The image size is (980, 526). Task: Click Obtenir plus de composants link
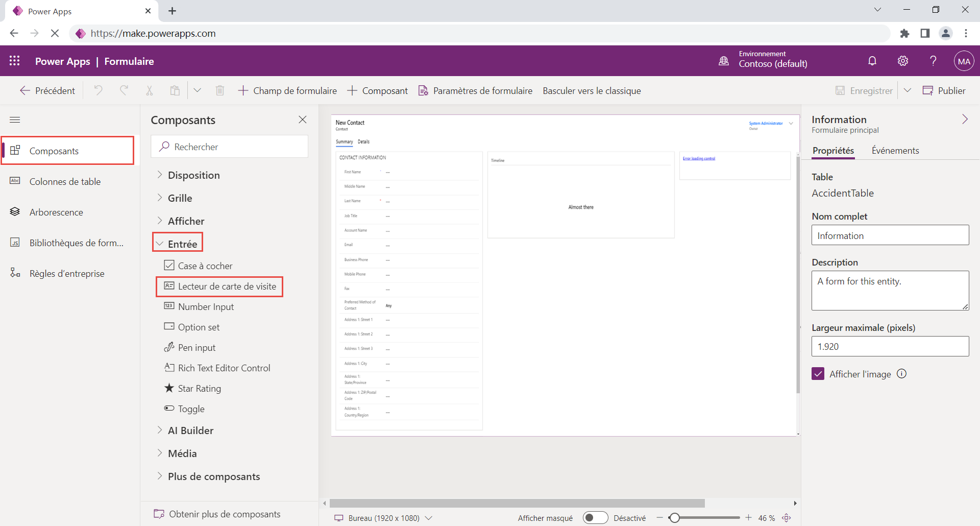pyautogui.click(x=217, y=514)
